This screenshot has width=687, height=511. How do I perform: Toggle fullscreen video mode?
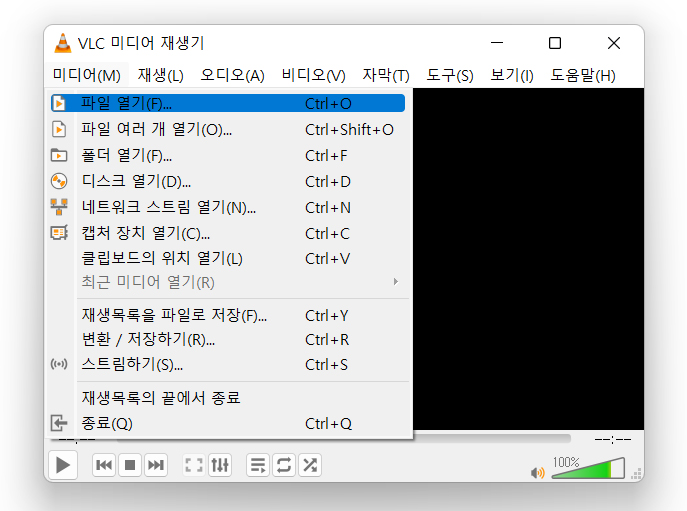194,465
